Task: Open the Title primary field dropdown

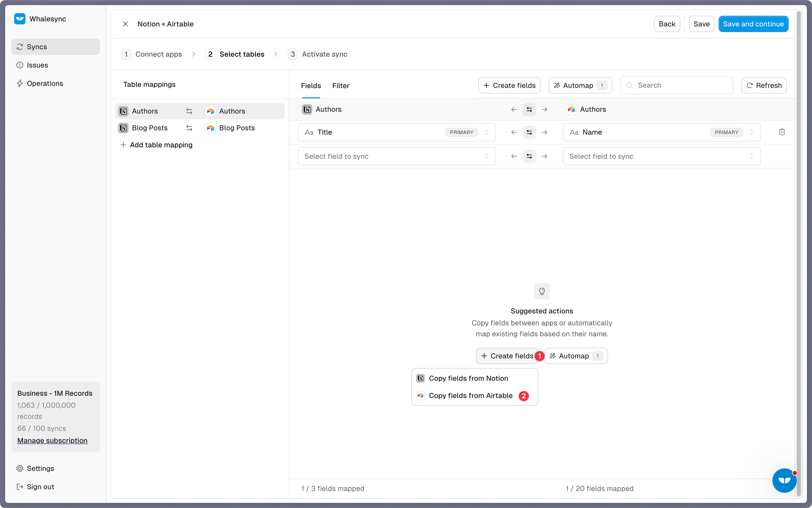Action: (x=397, y=132)
